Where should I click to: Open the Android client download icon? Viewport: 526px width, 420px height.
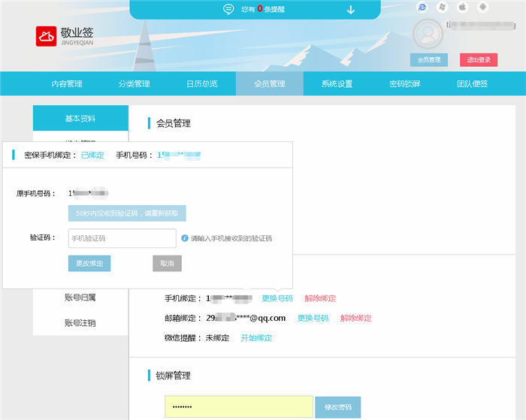[483, 7]
